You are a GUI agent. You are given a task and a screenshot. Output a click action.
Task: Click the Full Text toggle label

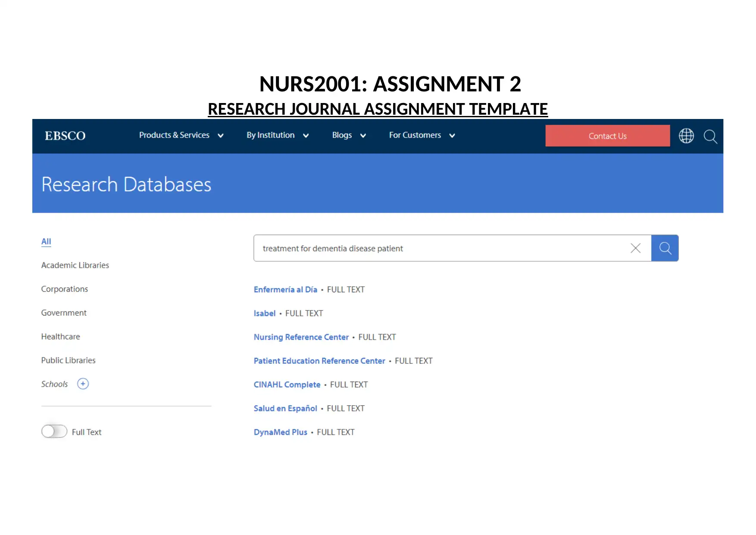pos(87,432)
